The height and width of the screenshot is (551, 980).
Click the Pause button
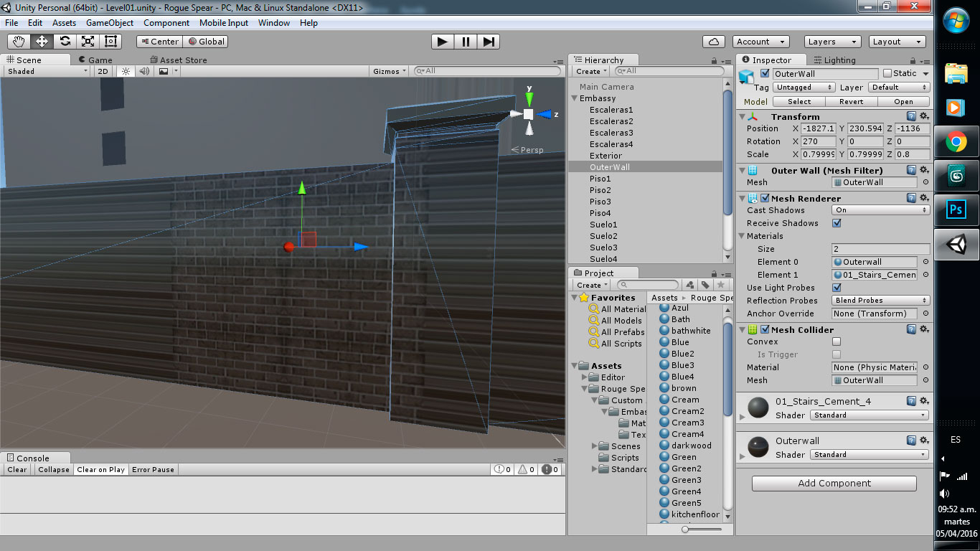(466, 42)
